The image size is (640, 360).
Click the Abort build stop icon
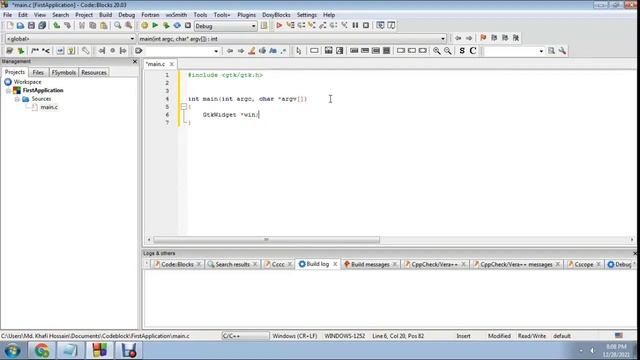point(188,26)
